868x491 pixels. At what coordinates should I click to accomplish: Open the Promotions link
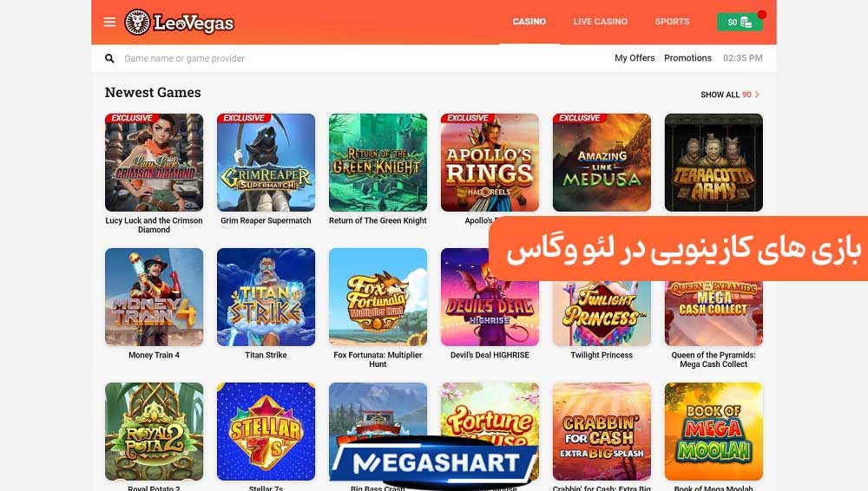(x=687, y=58)
